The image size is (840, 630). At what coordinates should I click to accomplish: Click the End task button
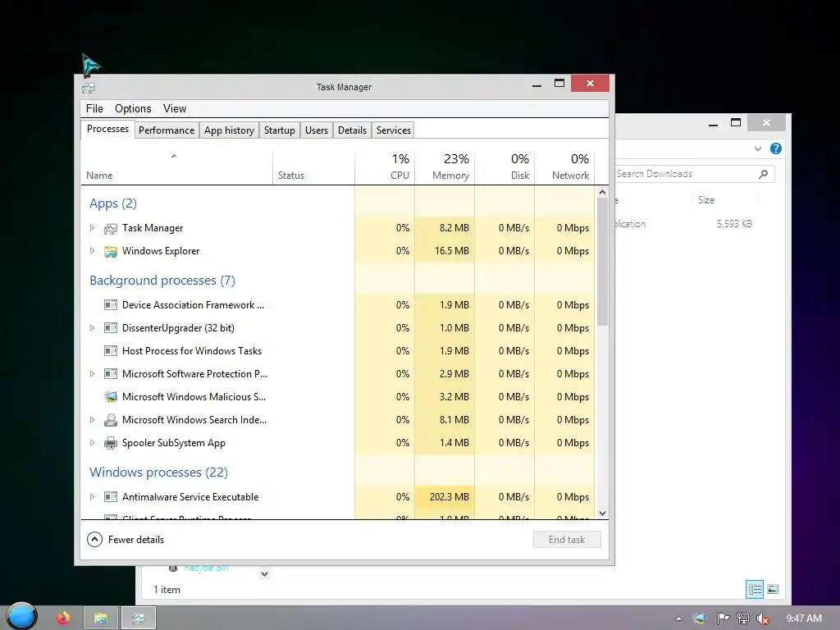(567, 540)
